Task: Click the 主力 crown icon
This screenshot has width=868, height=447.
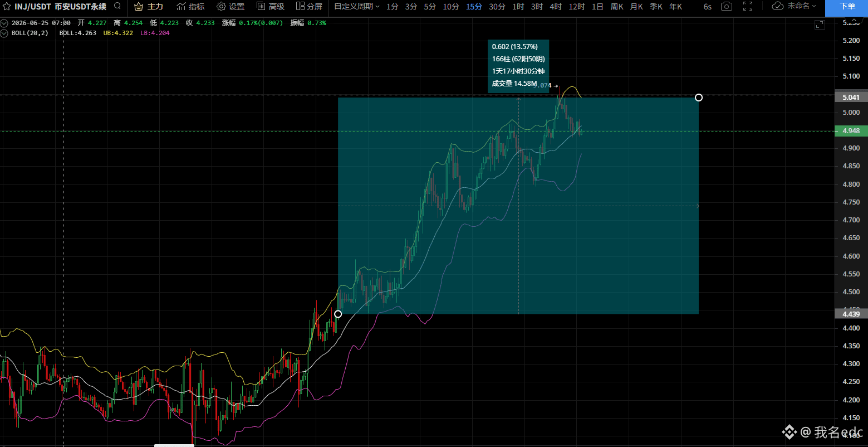Action: pyautogui.click(x=139, y=7)
